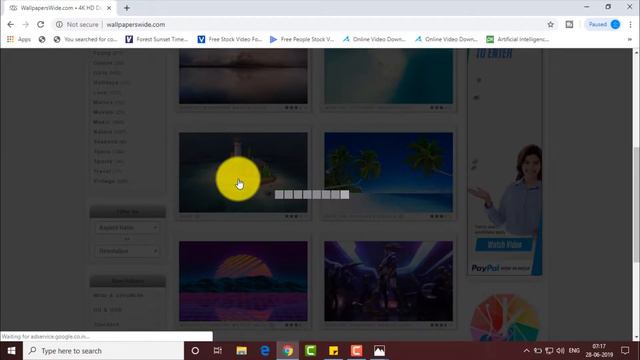Screen dimensions: 640x360
Task: Open the dark cloudy lake wallpaper thumbnail
Action: pyautogui.click(x=243, y=76)
